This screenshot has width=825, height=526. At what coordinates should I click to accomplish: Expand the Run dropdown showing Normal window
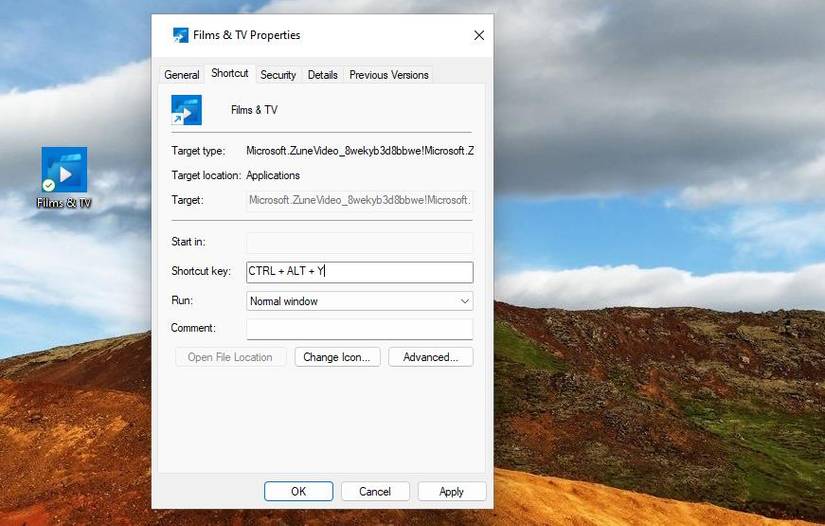pos(360,301)
